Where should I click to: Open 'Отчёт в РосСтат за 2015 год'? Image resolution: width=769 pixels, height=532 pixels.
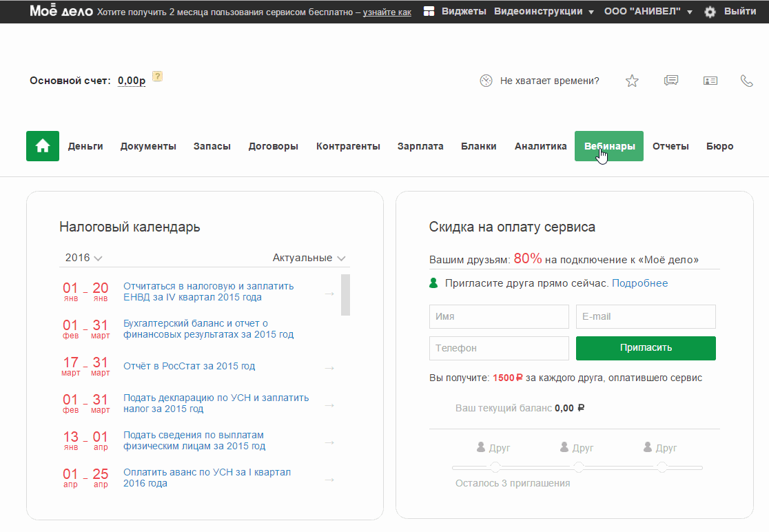click(189, 367)
